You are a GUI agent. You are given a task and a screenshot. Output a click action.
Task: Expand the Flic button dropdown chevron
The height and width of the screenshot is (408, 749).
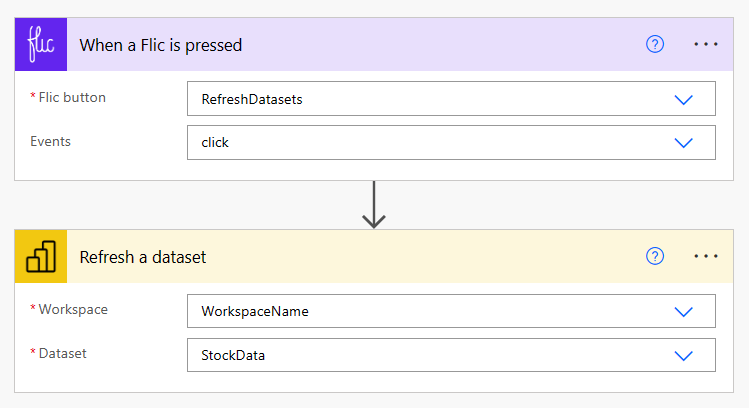pos(684,99)
